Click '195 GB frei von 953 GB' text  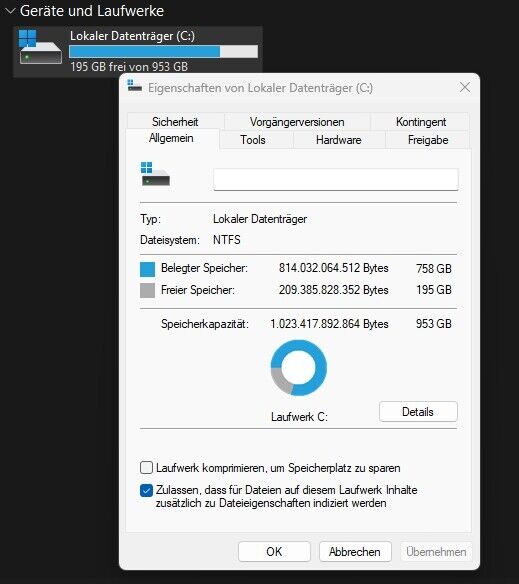[129, 67]
